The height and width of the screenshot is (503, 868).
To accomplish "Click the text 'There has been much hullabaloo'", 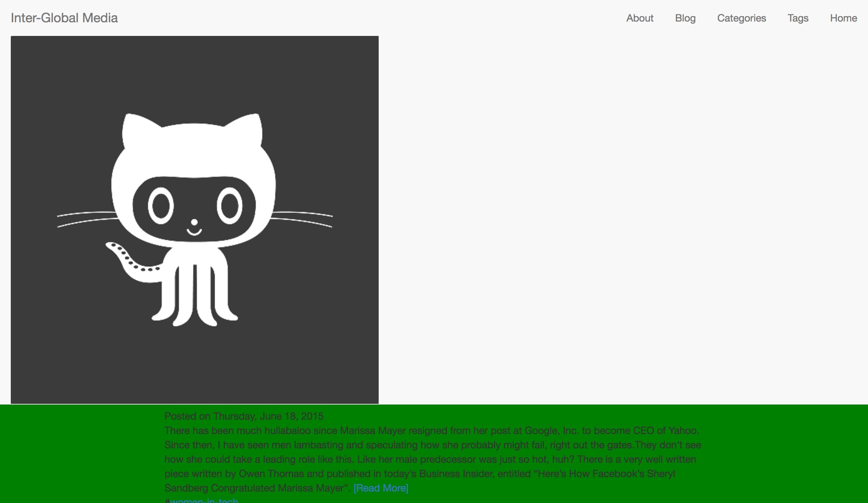I will tap(237, 430).
